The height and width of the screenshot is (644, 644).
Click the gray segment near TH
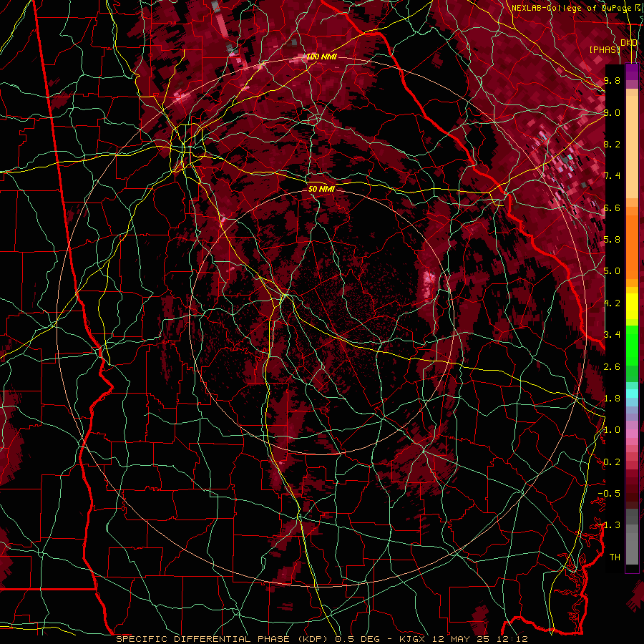pos(632,550)
